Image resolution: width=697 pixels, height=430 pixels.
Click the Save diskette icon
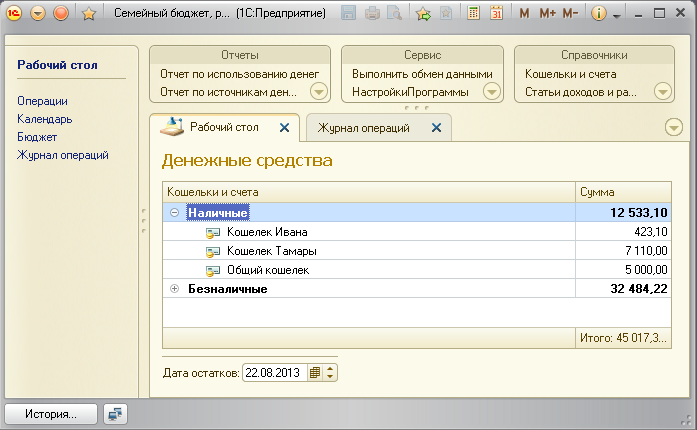(x=348, y=13)
